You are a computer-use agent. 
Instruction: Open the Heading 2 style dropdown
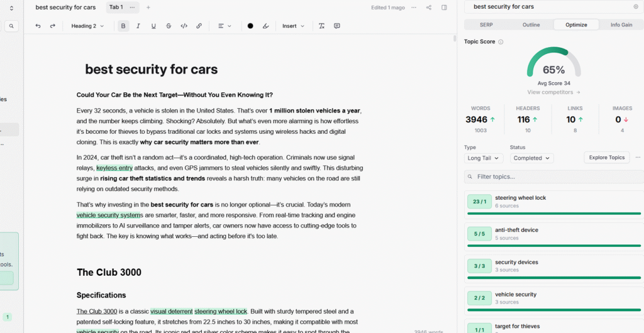click(87, 26)
